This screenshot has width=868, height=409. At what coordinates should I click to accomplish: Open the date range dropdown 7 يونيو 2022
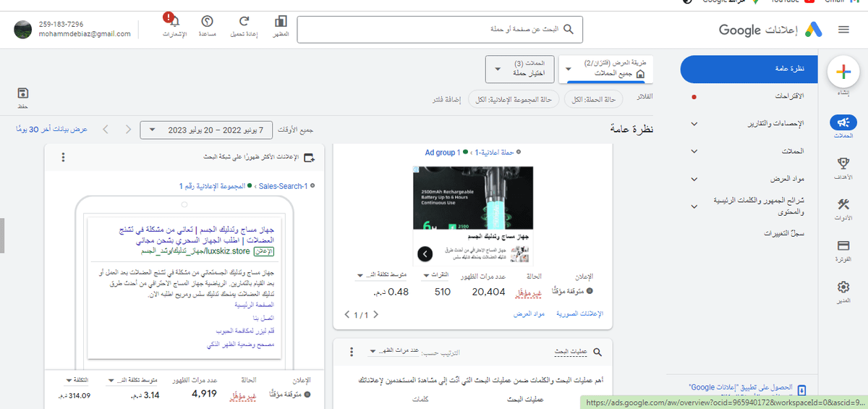(x=206, y=130)
